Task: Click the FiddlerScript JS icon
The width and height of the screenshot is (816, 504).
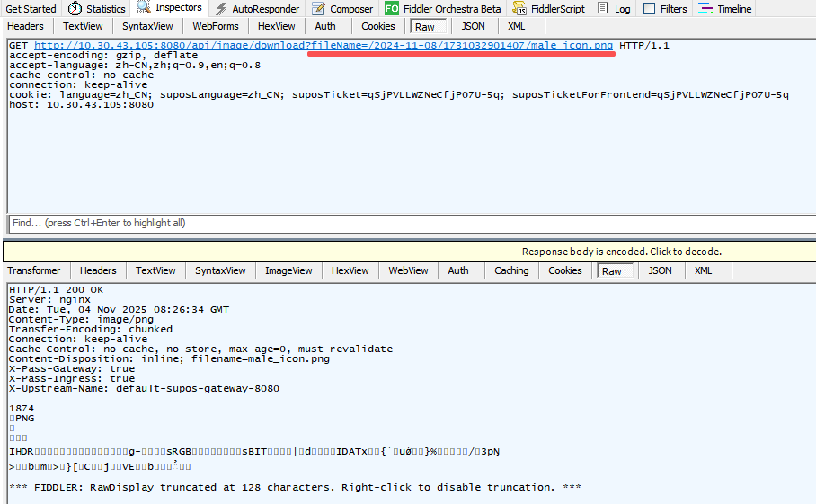Action: coord(519,9)
